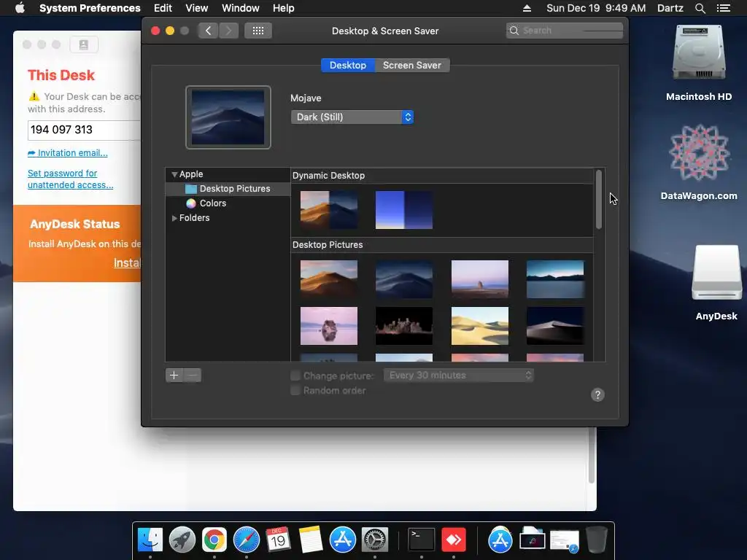The height and width of the screenshot is (560, 747).
Task: Select desert rock at dusk picture
Action: 480,279
